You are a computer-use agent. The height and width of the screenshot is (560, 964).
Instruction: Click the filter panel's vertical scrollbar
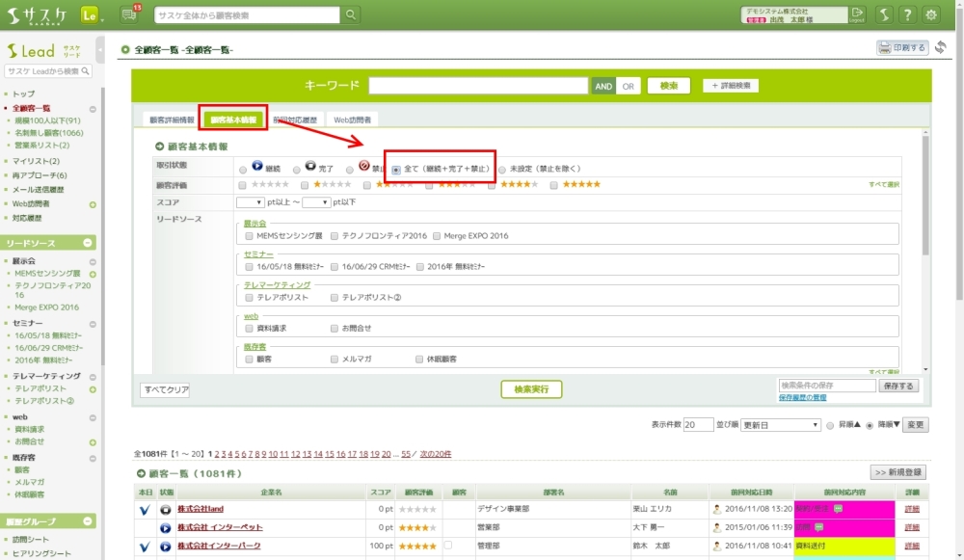point(925,251)
